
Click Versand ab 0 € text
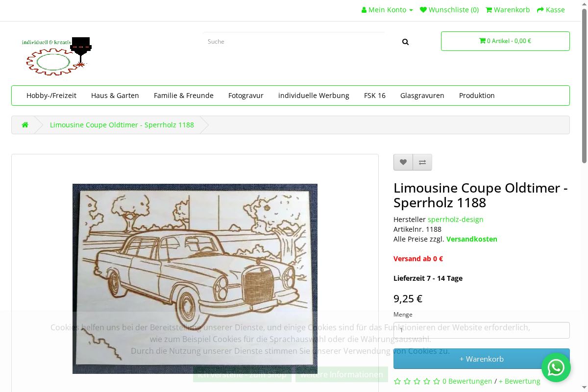coord(418,259)
